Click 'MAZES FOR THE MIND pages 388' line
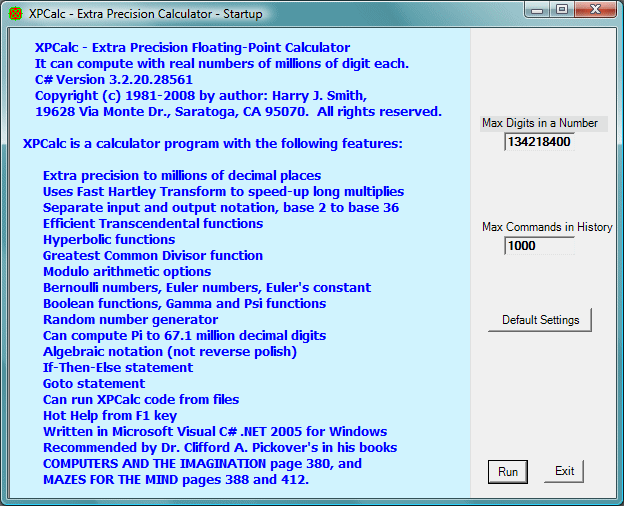The height and width of the screenshot is (506, 624). (176, 480)
